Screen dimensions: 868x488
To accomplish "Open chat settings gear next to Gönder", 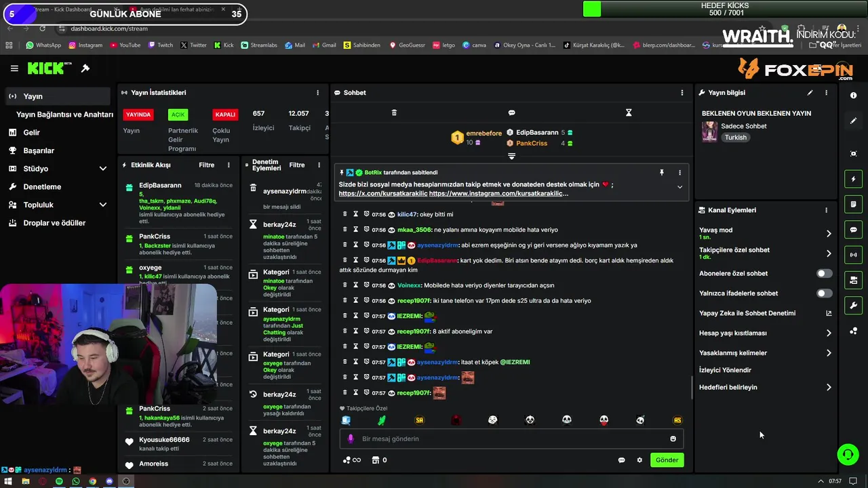I will click(x=639, y=460).
